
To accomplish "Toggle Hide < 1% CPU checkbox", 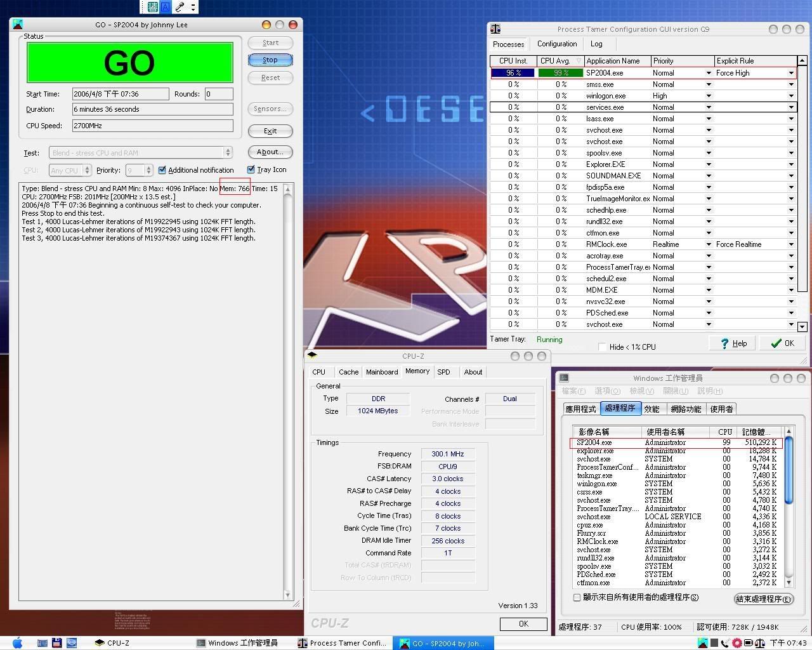I will tap(603, 347).
